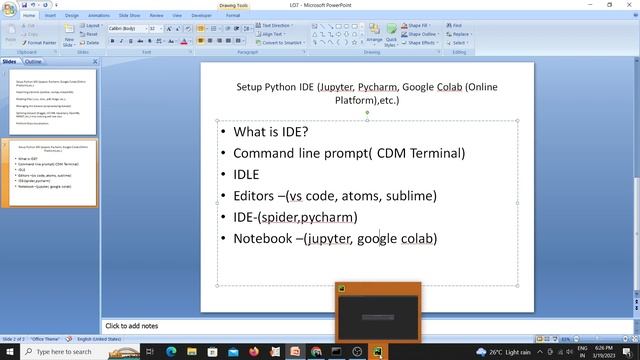Open the Animations tab

[99, 16]
